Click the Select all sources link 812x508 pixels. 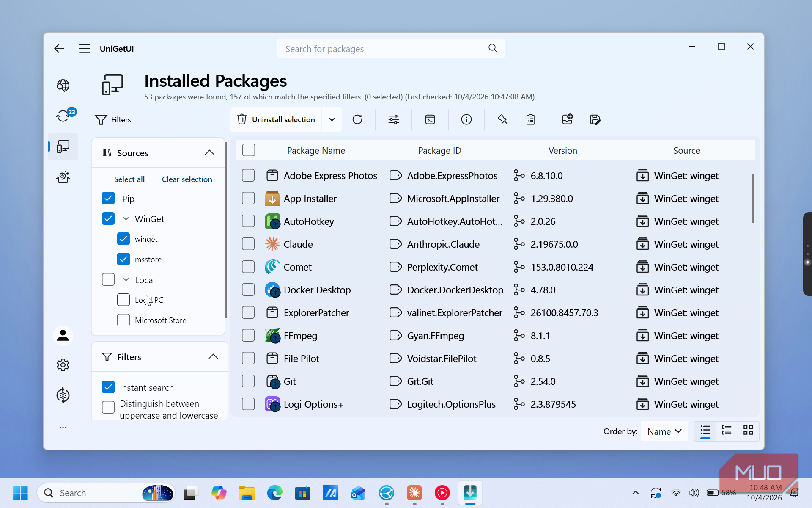coord(129,179)
